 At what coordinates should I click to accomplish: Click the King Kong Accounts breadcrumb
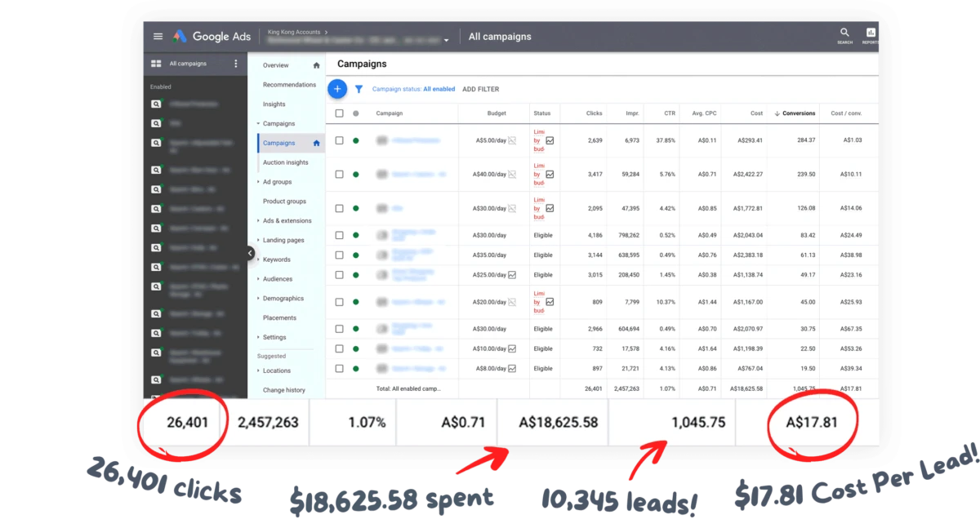(292, 32)
